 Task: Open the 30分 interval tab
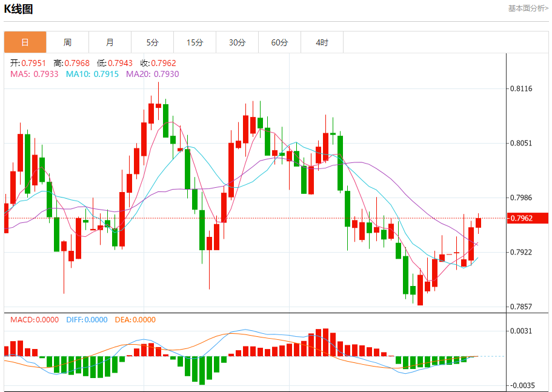click(x=238, y=42)
